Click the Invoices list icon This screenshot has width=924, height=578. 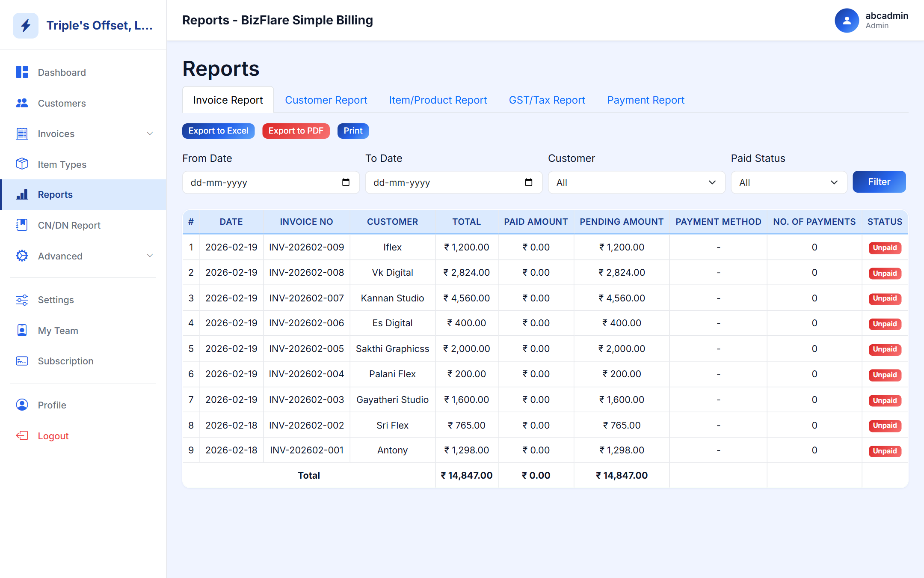pos(22,134)
